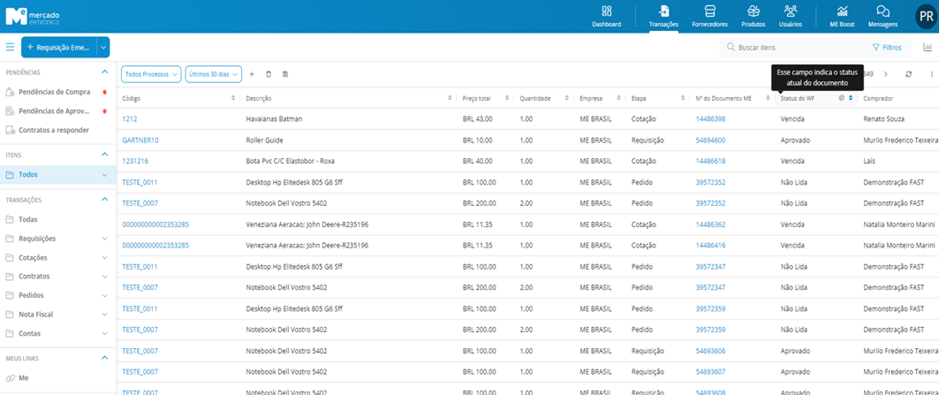Refresh the item list
This screenshot has height=395, width=939.
(908, 74)
